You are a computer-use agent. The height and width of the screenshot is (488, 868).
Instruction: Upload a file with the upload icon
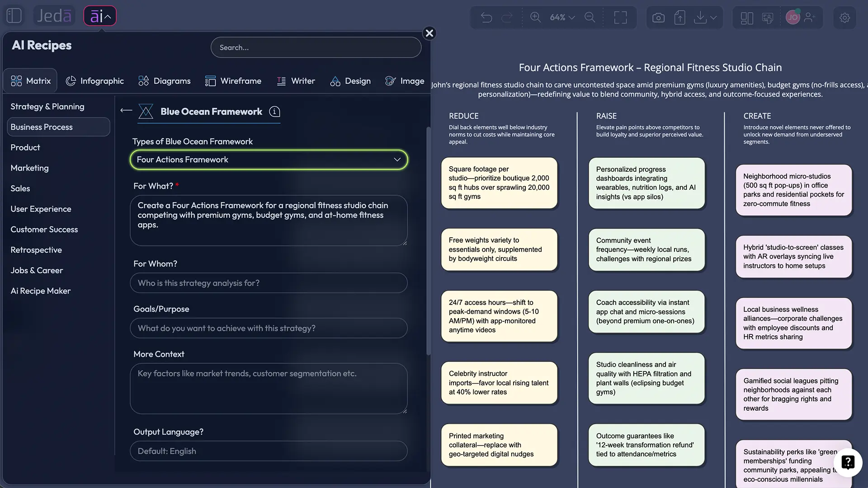coord(679,18)
